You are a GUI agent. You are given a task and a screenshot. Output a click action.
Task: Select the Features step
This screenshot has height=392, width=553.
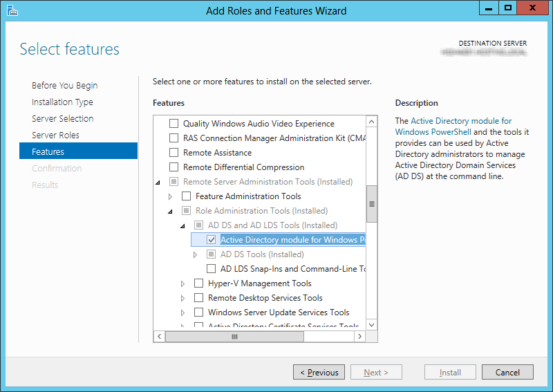point(78,151)
